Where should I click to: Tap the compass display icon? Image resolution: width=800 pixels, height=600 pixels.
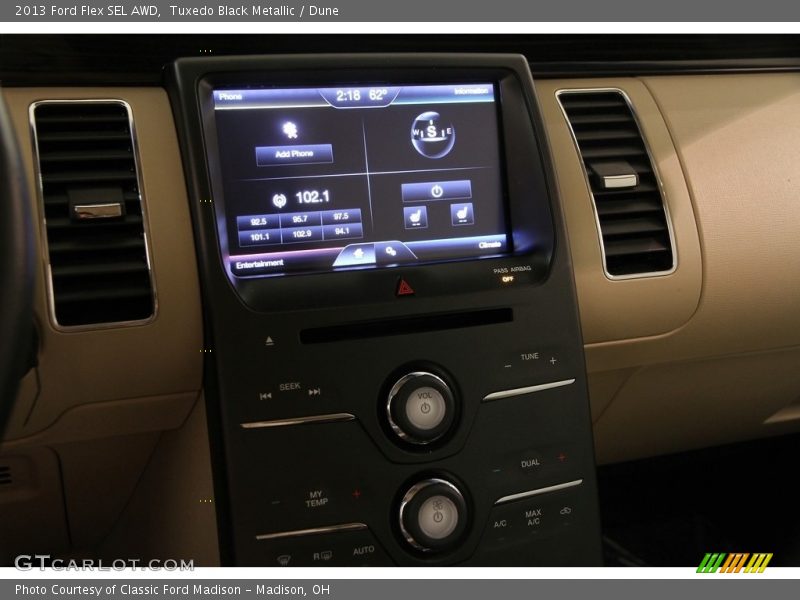(x=432, y=134)
